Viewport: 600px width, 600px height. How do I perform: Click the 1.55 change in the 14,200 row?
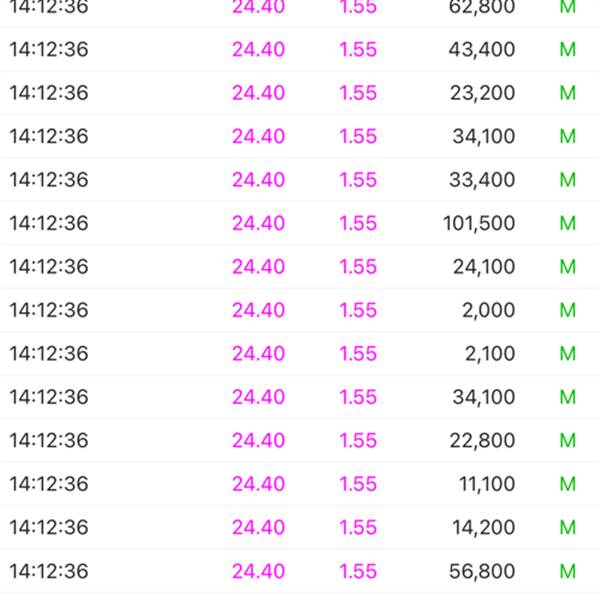coord(358,528)
